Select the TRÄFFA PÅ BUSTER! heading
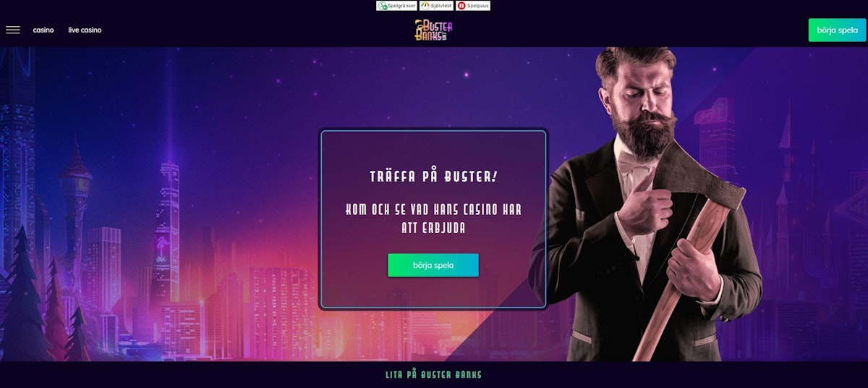This screenshot has height=388, width=868. (x=433, y=177)
